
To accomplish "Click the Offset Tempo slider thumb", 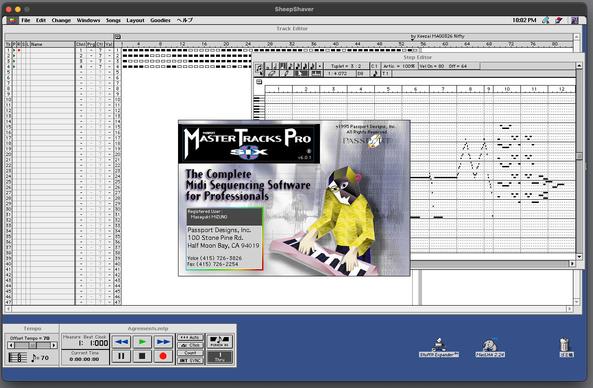I will [33, 345].
